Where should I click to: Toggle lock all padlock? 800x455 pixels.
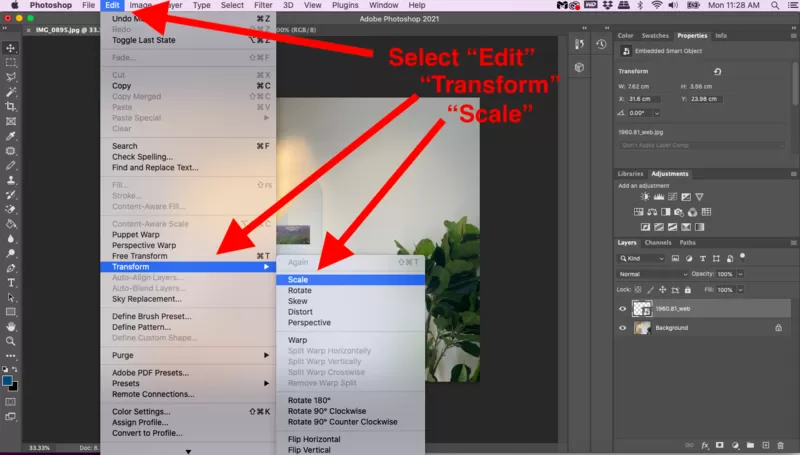pyautogui.click(x=688, y=290)
